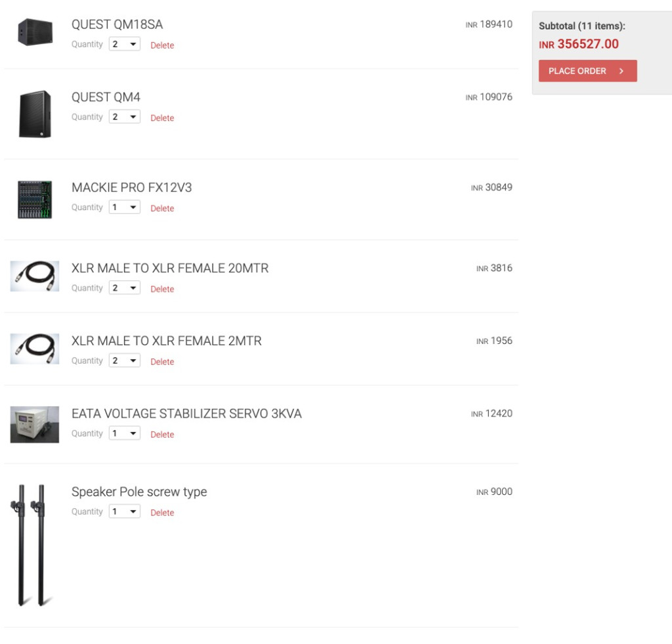
Task: Click the XLR 2MTR cable image
Action: click(35, 349)
